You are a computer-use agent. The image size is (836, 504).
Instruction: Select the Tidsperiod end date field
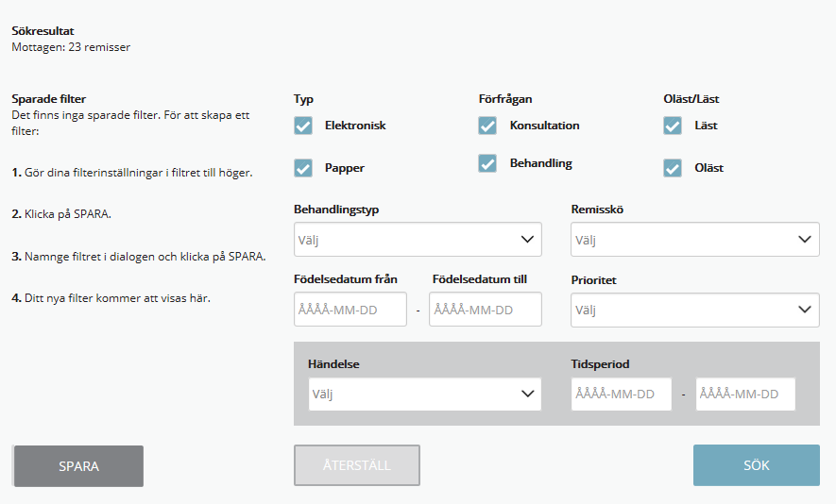(x=745, y=395)
